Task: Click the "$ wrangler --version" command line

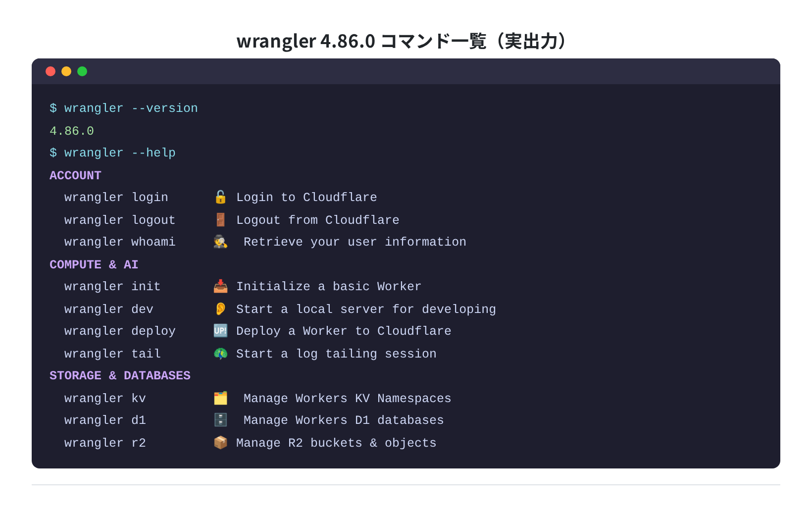Action: point(124,108)
